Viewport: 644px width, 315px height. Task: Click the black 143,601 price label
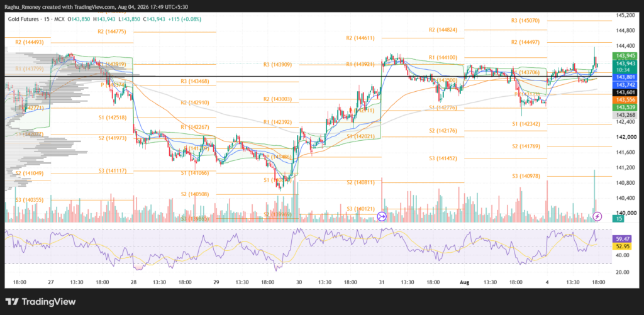tap(624, 92)
